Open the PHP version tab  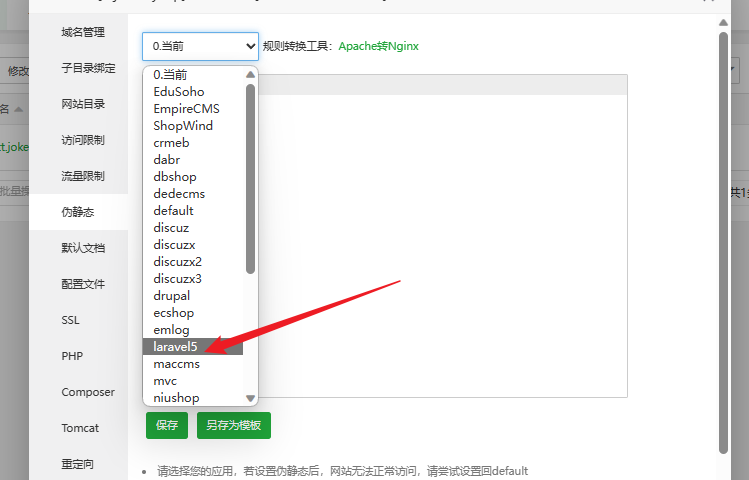click(72, 356)
